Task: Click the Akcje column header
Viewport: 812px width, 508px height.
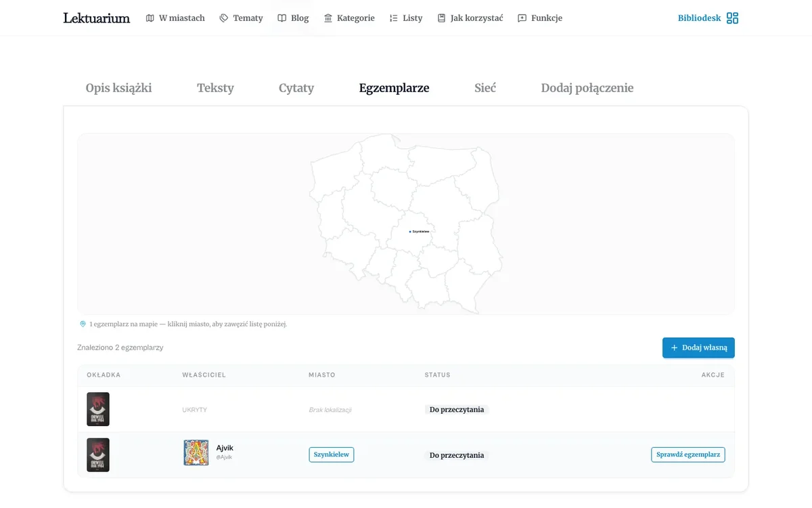Action: (x=713, y=375)
